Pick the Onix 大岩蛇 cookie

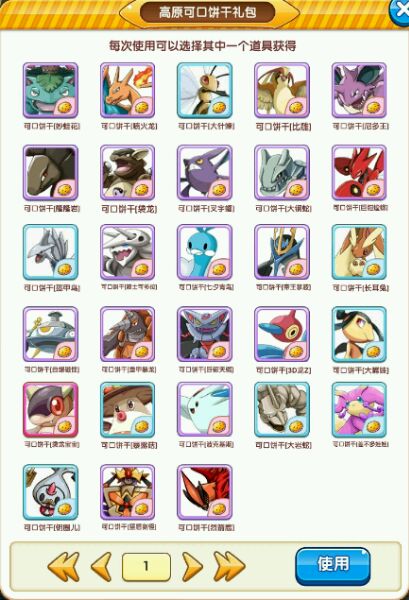[x=282, y=410]
